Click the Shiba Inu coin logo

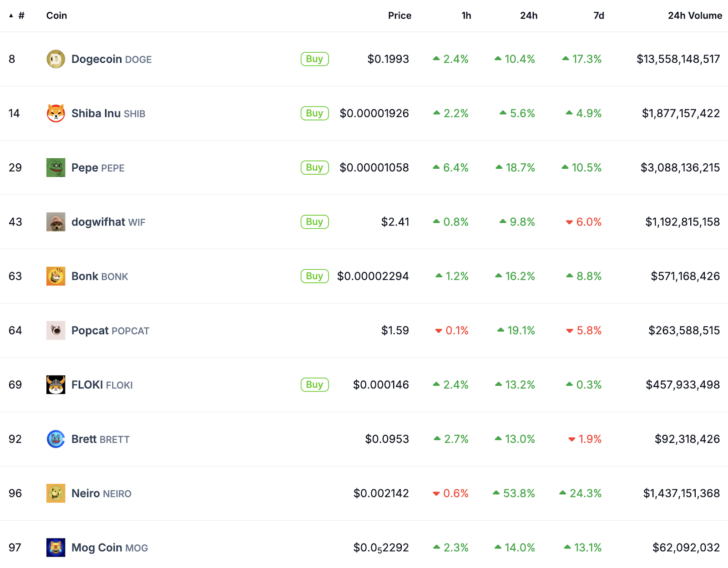[x=56, y=113]
